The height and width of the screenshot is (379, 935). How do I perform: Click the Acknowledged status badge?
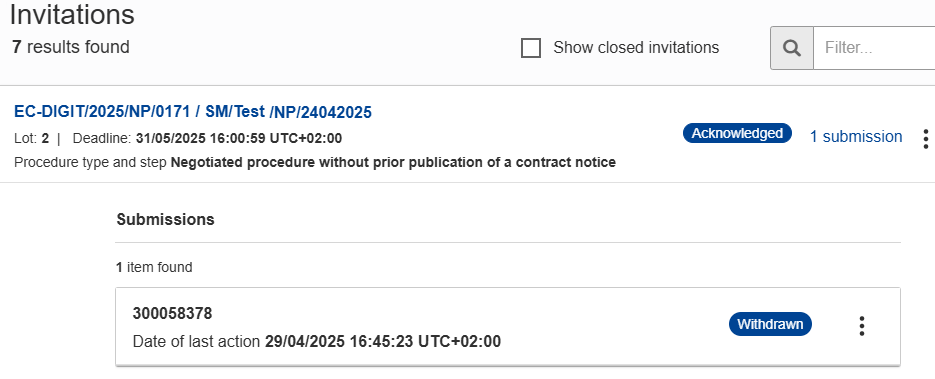[737, 133]
